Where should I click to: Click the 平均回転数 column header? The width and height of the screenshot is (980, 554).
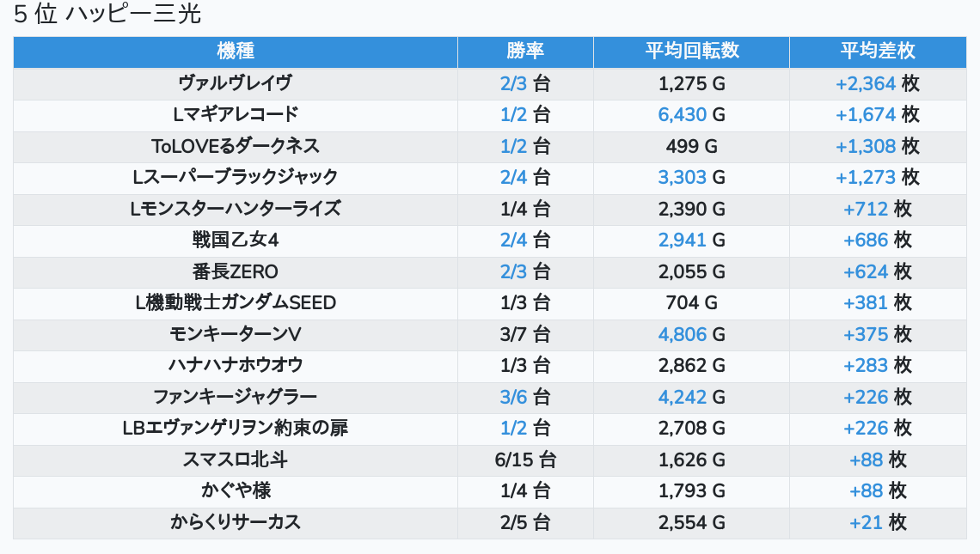click(691, 52)
